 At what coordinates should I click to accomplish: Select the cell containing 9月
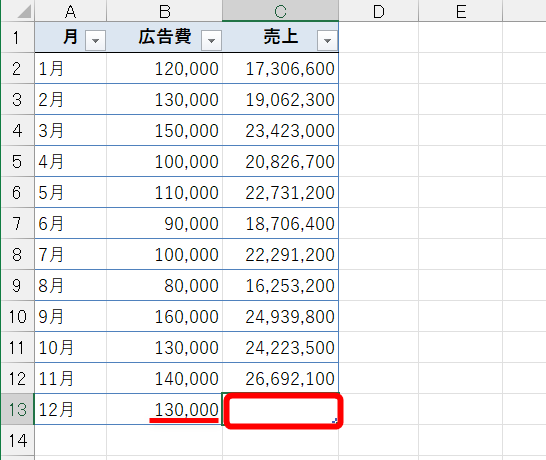[71, 316]
